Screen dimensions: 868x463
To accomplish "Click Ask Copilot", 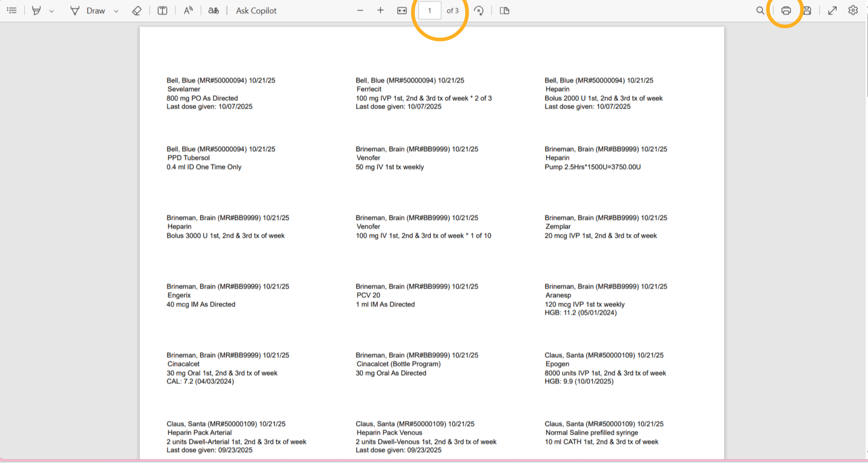I will tap(256, 10).
